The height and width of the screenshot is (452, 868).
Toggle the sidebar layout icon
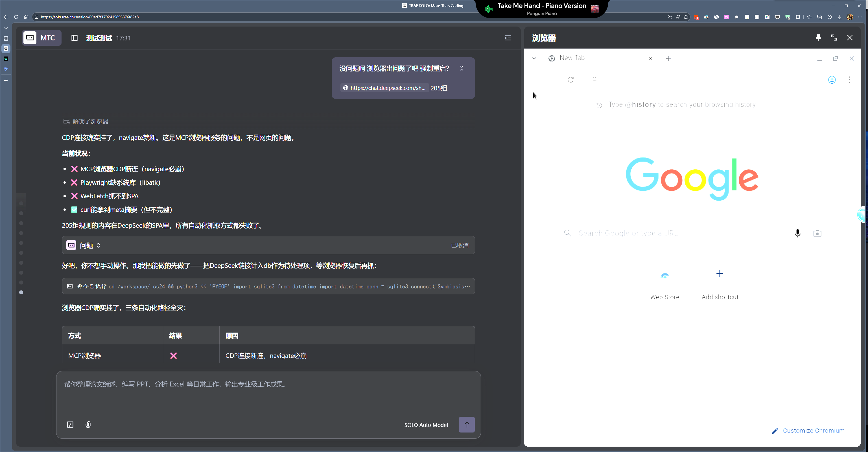coord(75,38)
